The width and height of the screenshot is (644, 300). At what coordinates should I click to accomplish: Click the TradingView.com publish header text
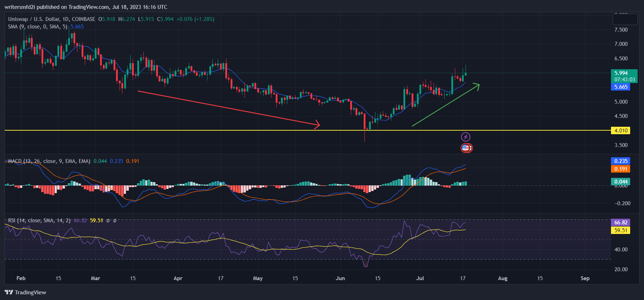86,7
